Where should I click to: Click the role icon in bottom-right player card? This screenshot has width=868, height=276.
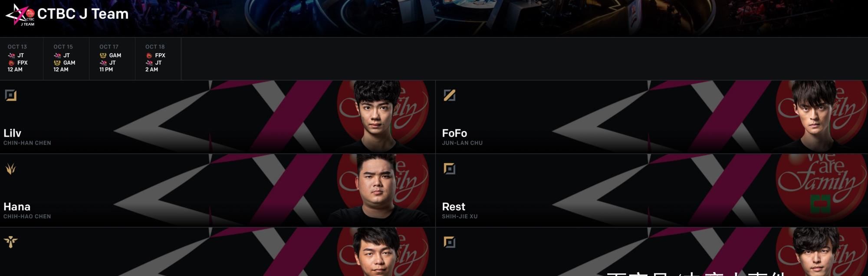[x=450, y=242]
